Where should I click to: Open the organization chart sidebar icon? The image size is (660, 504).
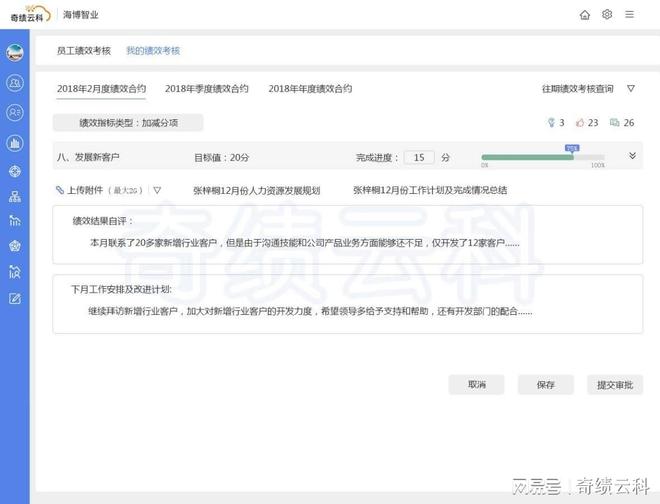tap(15, 197)
